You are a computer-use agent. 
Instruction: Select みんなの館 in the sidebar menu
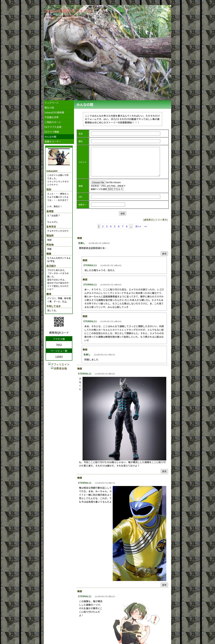[x=59, y=137]
